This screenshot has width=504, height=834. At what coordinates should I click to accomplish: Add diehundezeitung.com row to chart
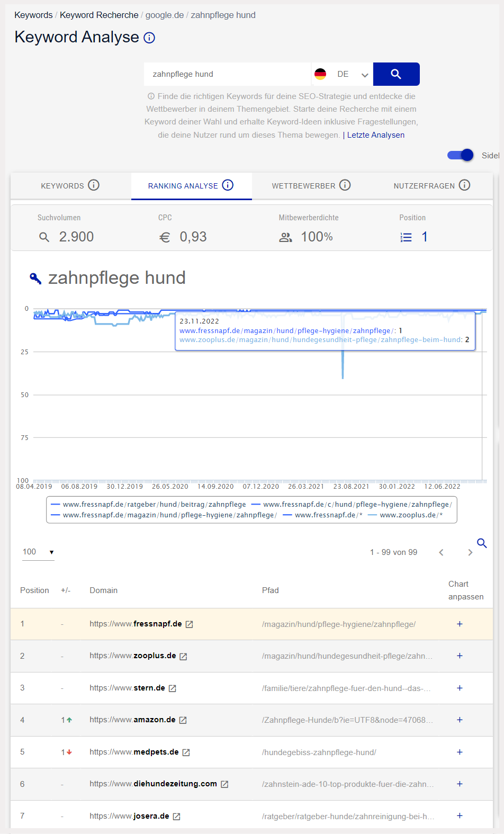pyautogui.click(x=460, y=784)
